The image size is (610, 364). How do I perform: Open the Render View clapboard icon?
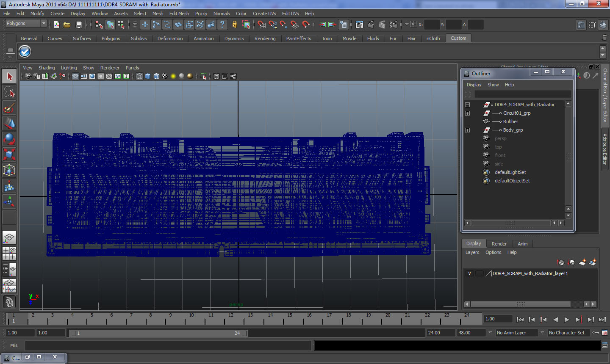click(x=359, y=25)
